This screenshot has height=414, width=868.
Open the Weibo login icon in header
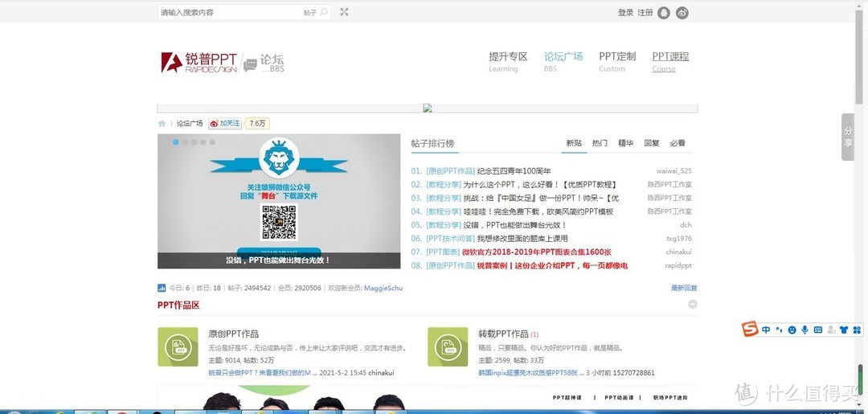682,13
